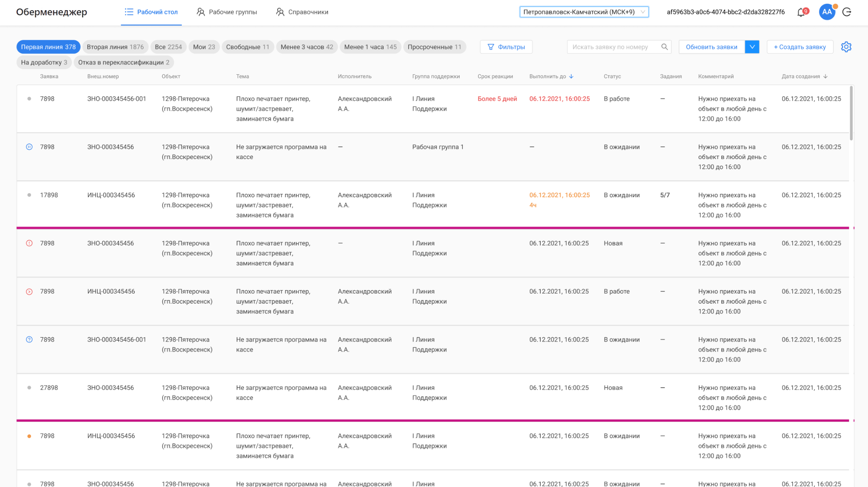
Task: Click the notifications bell icon
Action: [801, 12]
